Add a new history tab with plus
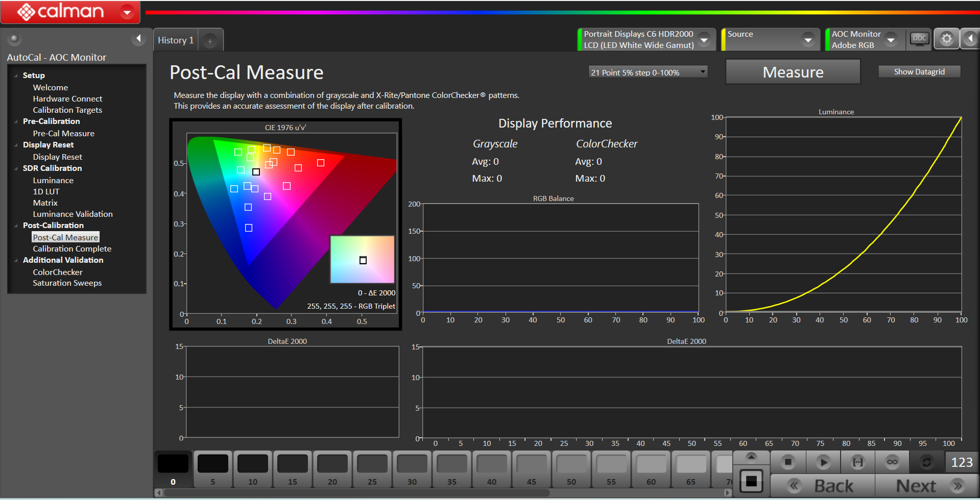Image resolution: width=980 pixels, height=500 pixels. pyautogui.click(x=210, y=41)
